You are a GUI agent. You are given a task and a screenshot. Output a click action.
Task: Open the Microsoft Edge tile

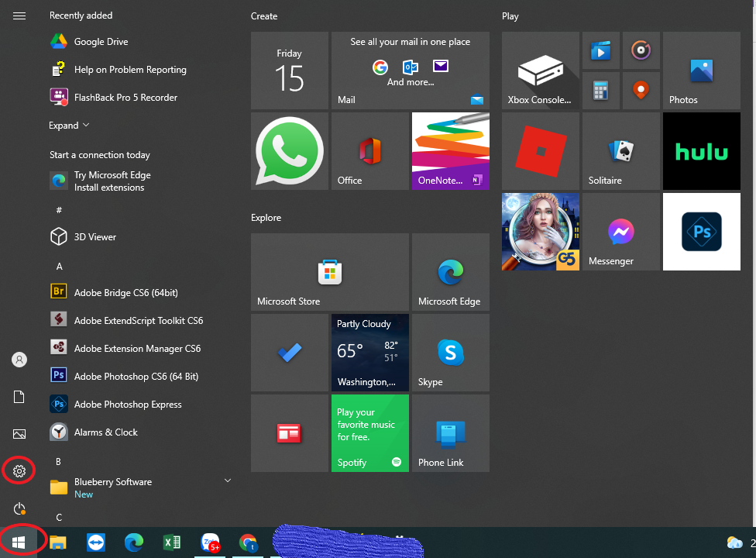[450, 272]
